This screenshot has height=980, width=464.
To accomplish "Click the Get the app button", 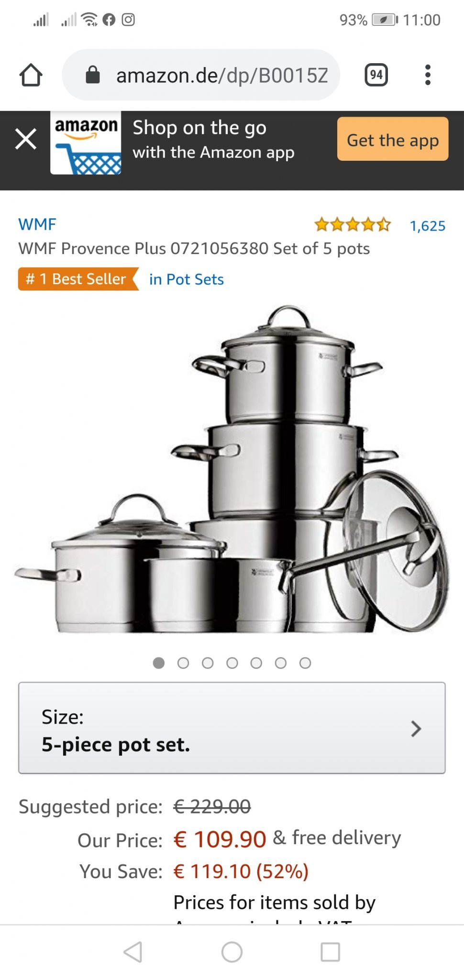I will click(x=393, y=139).
